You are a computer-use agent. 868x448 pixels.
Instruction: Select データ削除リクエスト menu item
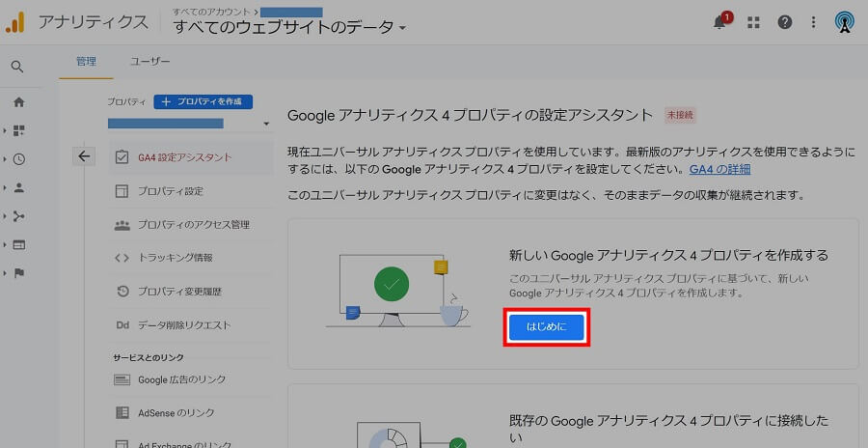coord(191,325)
